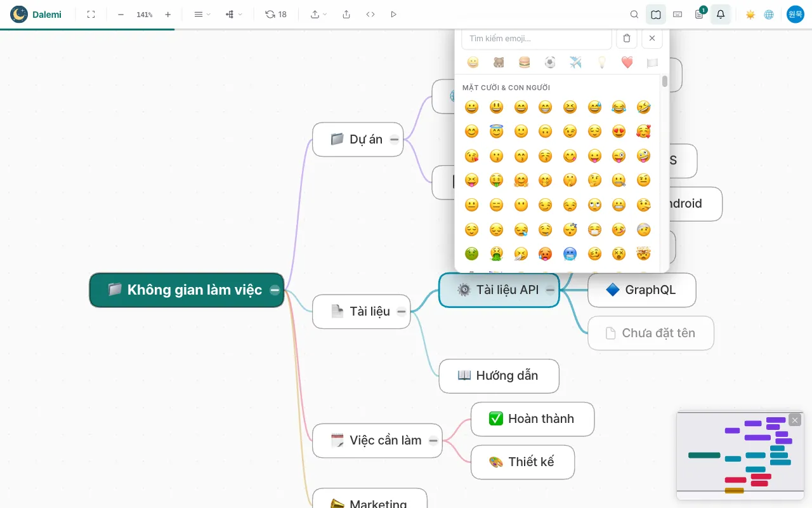Screen dimensions: 812x508
Task: Collapse the 'Việc cần làm' branch
Action: (x=433, y=441)
